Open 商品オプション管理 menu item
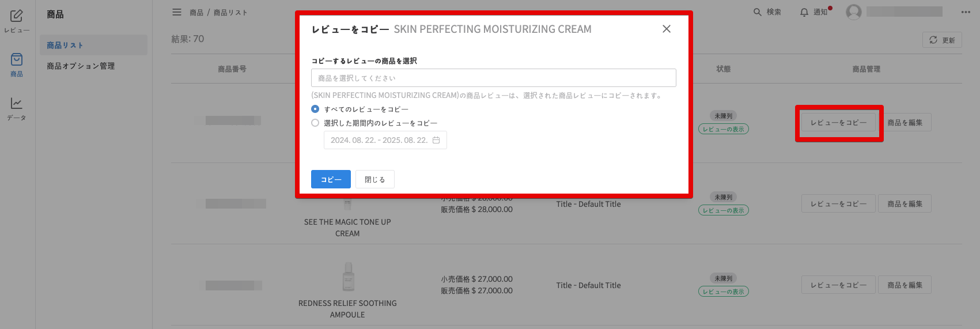This screenshot has height=329, width=980. click(81, 66)
